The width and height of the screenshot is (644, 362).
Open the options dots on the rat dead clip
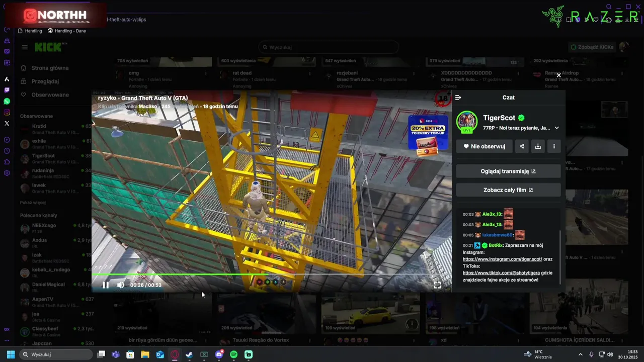click(x=309, y=73)
